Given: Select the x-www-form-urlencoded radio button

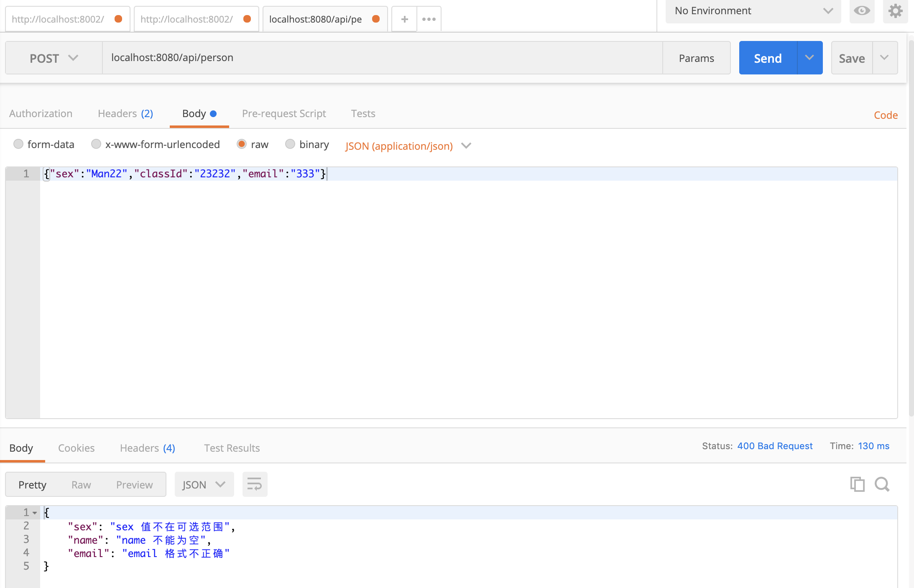Looking at the screenshot, I should point(95,146).
